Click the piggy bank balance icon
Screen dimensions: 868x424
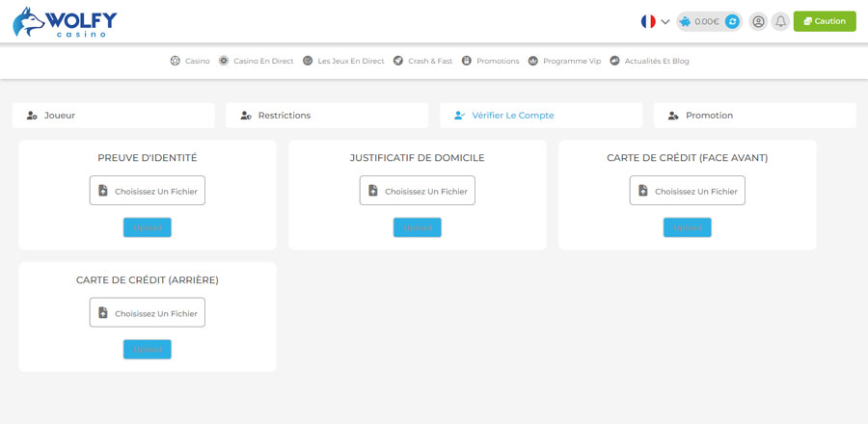pos(686,21)
